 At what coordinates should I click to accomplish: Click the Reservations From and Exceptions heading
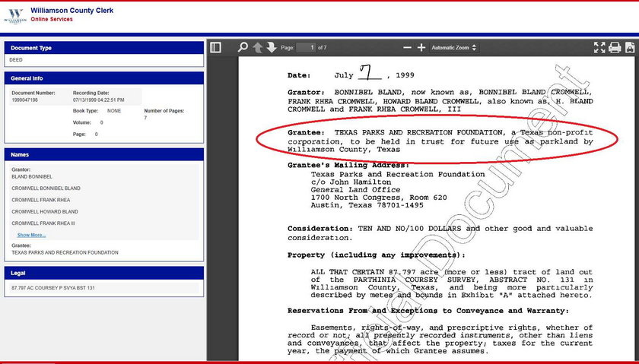(428, 311)
